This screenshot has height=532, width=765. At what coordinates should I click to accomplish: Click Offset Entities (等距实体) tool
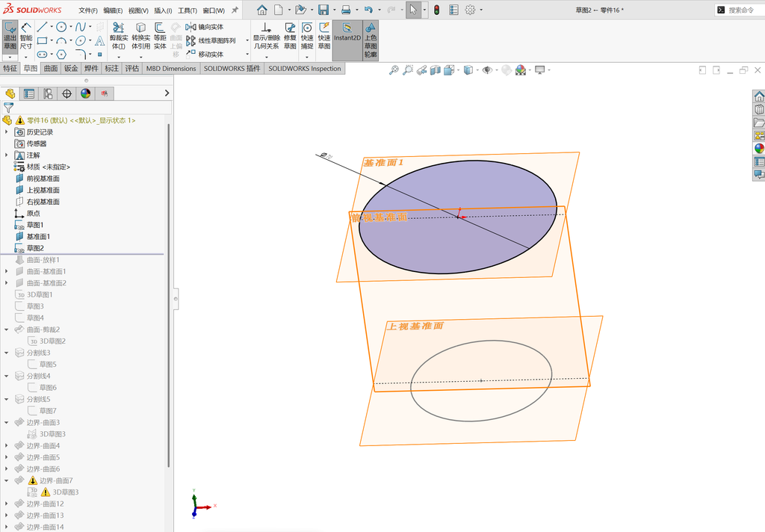pos(160,36)
